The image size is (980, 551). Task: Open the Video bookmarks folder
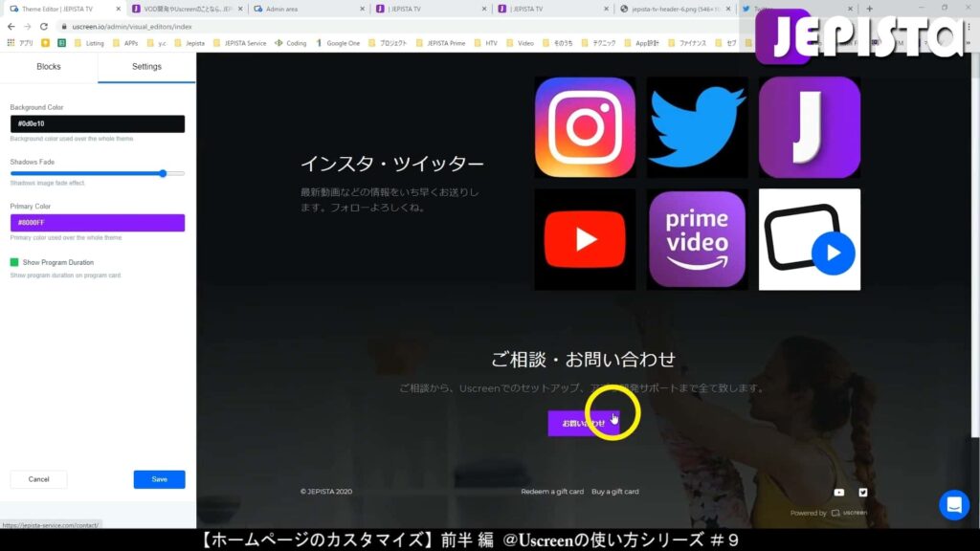tap(520, 43)
